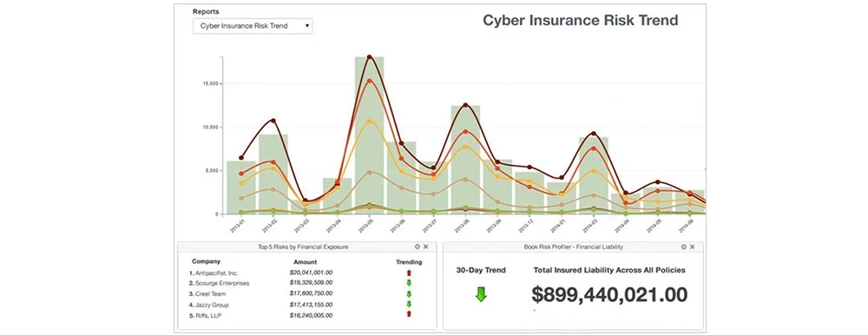Select the 2014-03 bar in chart
Image resolution: width=868 pixels, height=335 pixels.
pyautogui.click(x=594, y=175)
